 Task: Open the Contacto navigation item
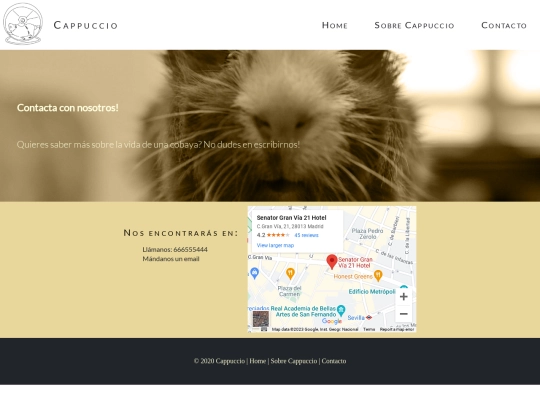(504, 25)
